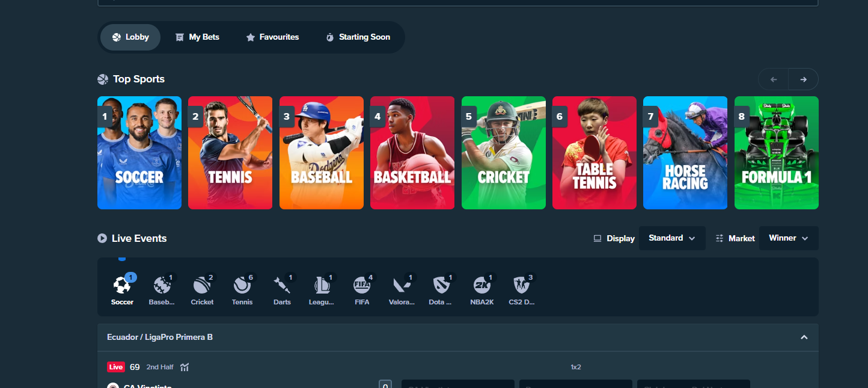Click the Live Events heading

click(139, 238)
